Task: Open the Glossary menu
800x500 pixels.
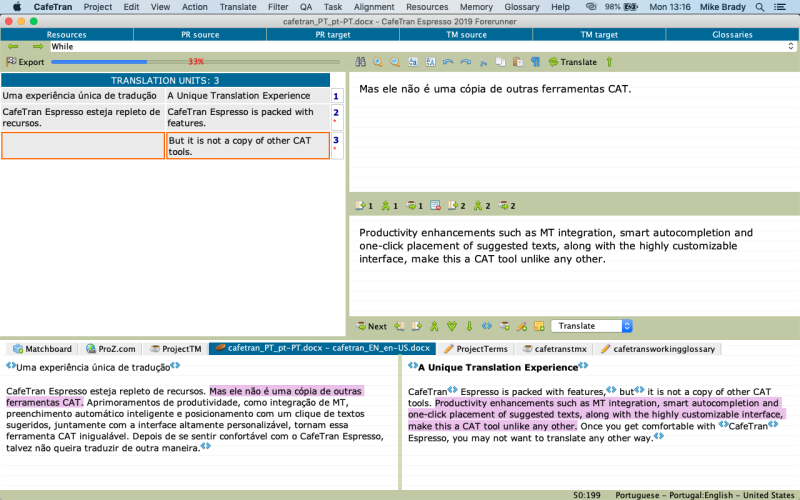Action: tap(521, 7)
